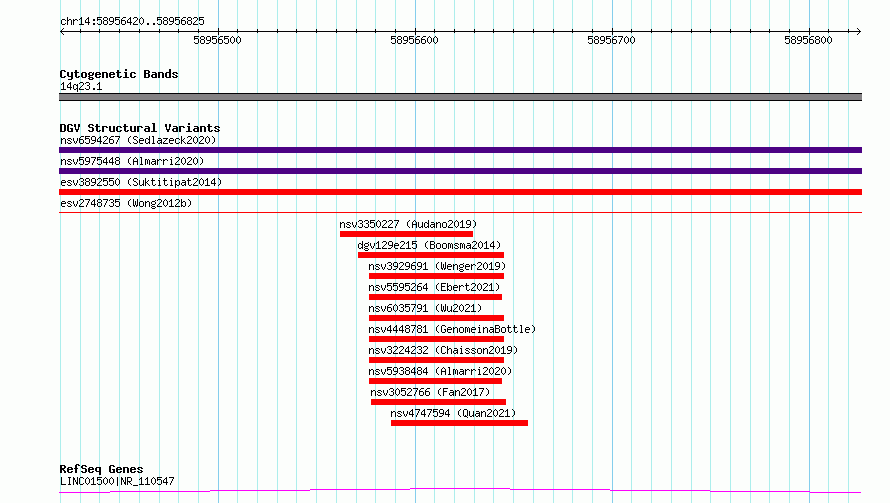This screenshot has width=890, height=503.
Task: Click red bar under nsv5595264
Action: [435, 297]
